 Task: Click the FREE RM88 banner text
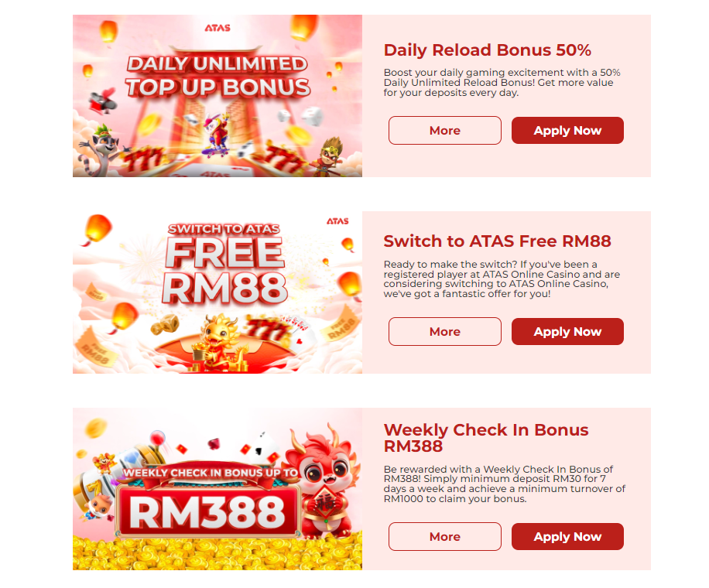tap(224, 270)
